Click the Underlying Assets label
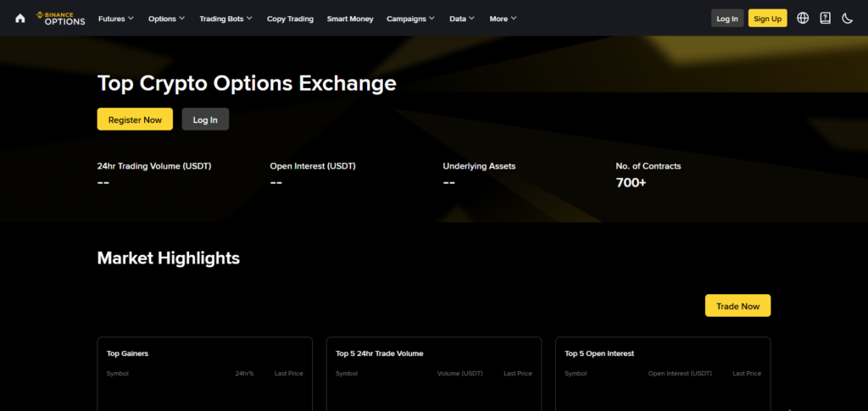The image size is (868, 411). (480, 166)
